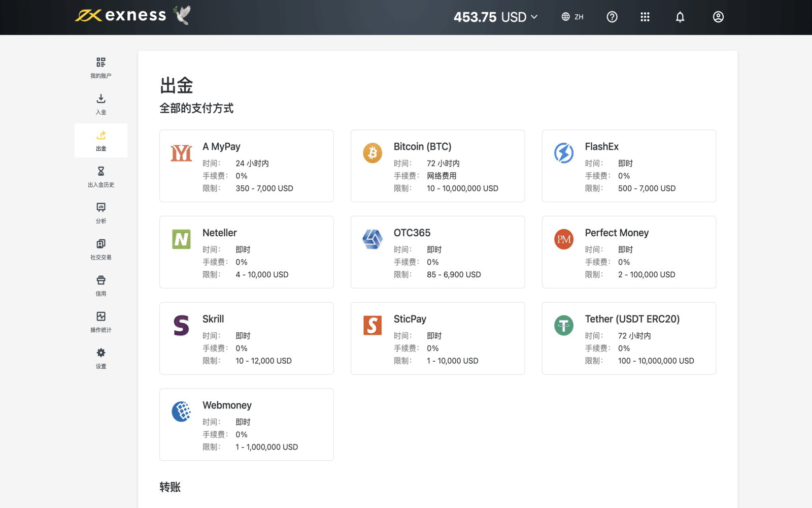This screenshot has width=812, height=508.
Task: Pick the OTC365 payment method
Action: [437, 252]
